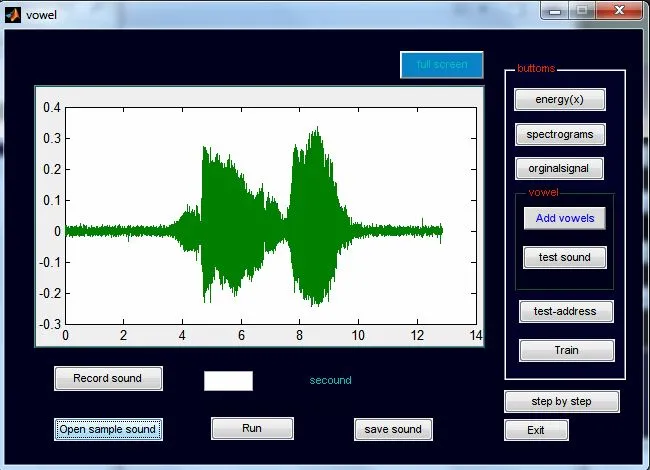Screen dimensions: 650x470
Task: Choose the step by step button
Action: (561, 401)
